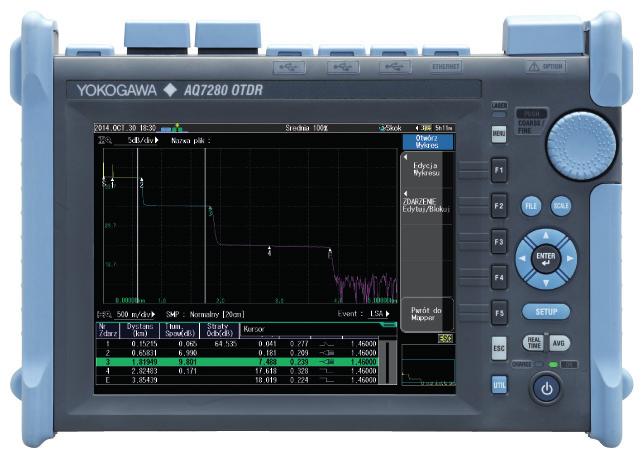The image size is (642, 458).
Task: Open the Edycja Wykresu soft menu
Action: [426, 169]
